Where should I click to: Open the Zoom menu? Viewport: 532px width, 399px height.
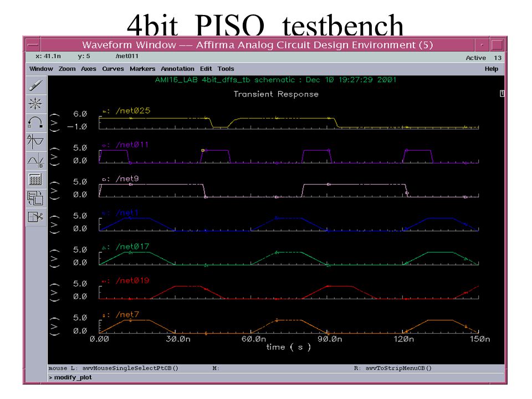67,69
